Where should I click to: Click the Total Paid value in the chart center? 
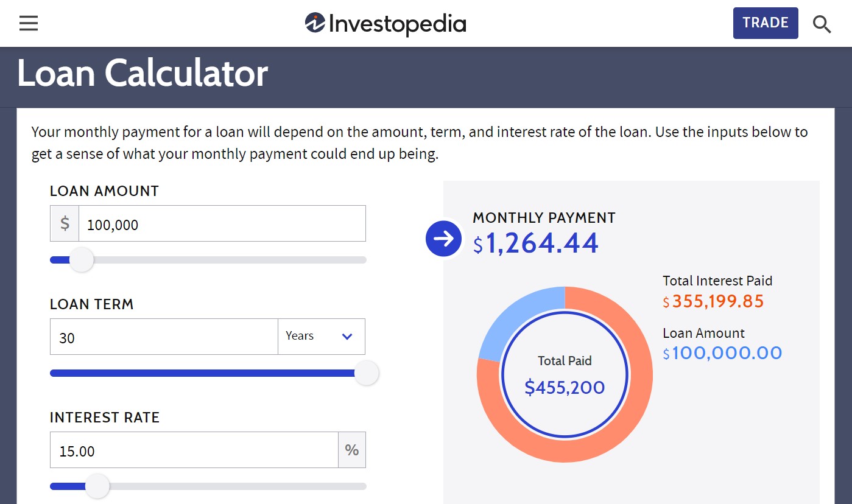(x=564, y=387)
